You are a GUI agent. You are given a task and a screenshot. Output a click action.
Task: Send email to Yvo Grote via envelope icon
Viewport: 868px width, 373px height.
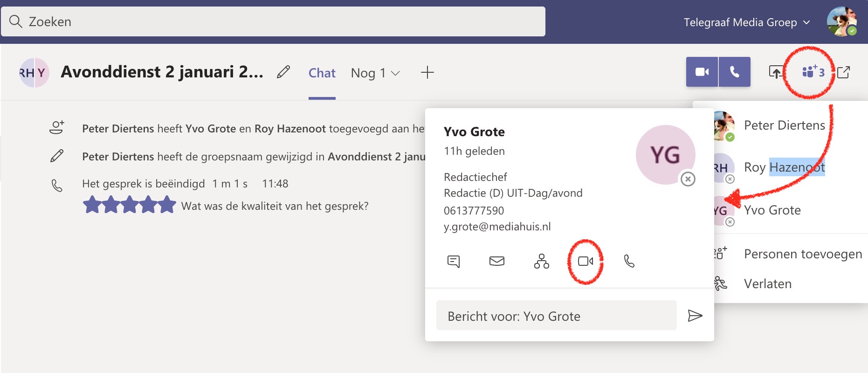pos(496,261)
